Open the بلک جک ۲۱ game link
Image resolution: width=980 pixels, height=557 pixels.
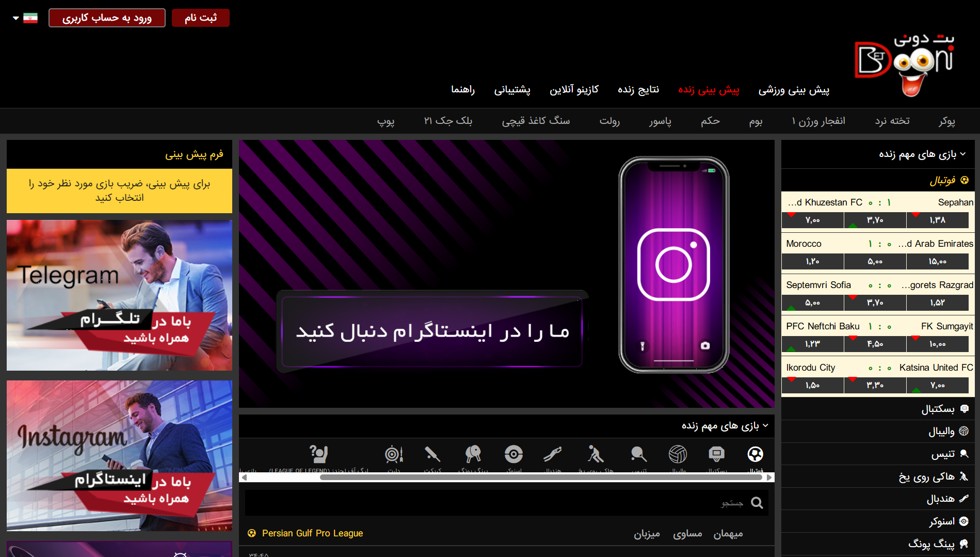(x=448, y=121)
